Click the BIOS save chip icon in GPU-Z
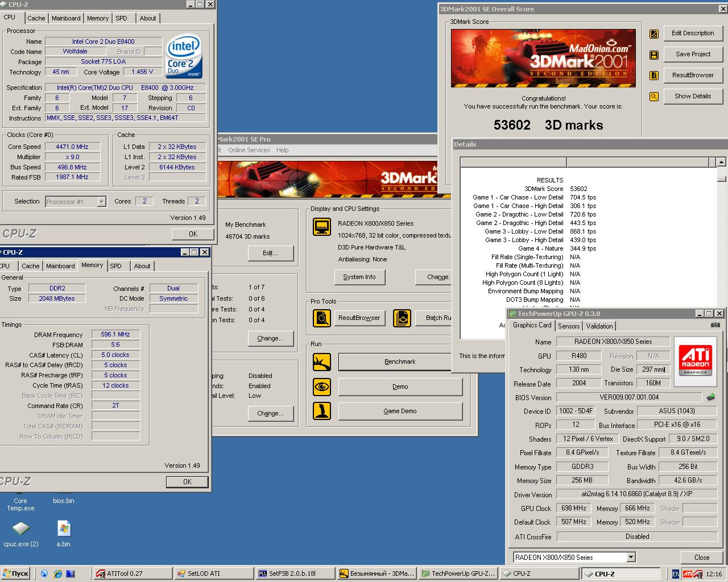Screen dimensions: 728x582 click(710, 397)
